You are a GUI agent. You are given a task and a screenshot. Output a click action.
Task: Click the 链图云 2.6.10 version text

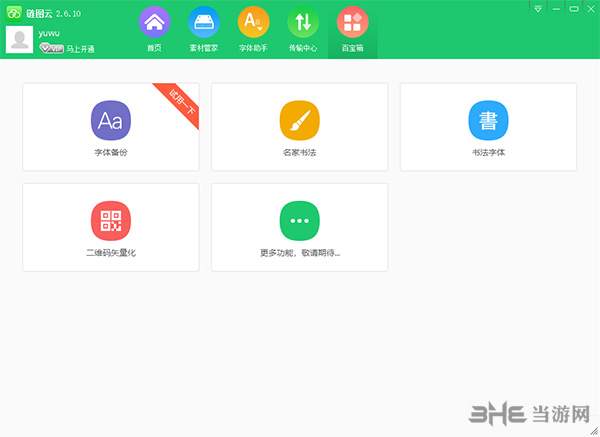54,14
